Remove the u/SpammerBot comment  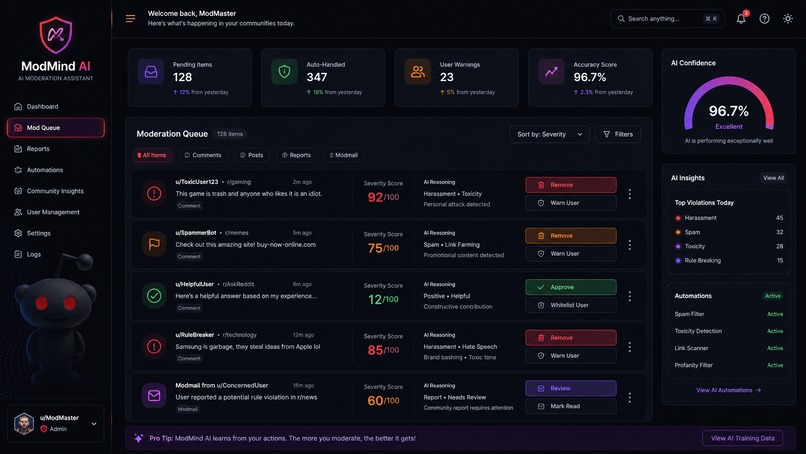571,235
